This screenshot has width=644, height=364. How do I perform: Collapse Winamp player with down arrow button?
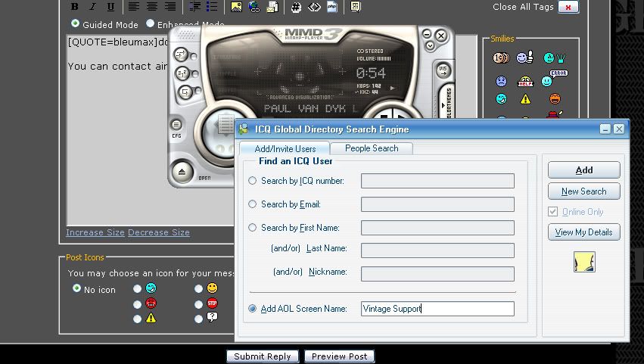[x=430, y=45]
